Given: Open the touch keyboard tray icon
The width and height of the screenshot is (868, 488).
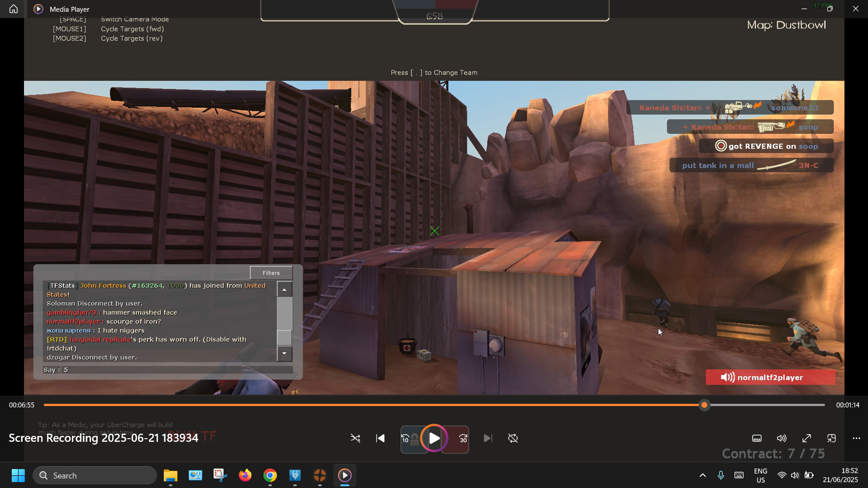Looking at the screenshot, I should pyautogui.click(x=739, y=475).
